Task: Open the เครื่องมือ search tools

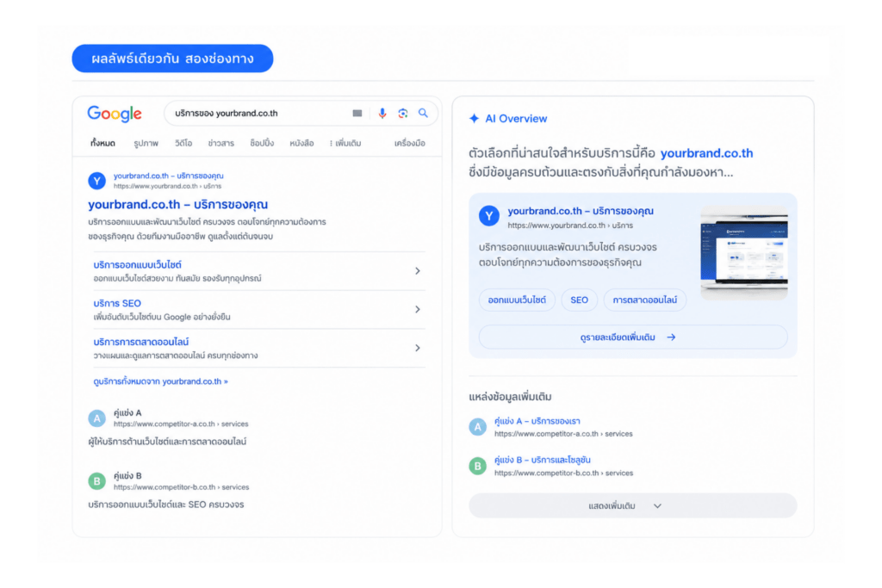Action: (x=409, y=144)
